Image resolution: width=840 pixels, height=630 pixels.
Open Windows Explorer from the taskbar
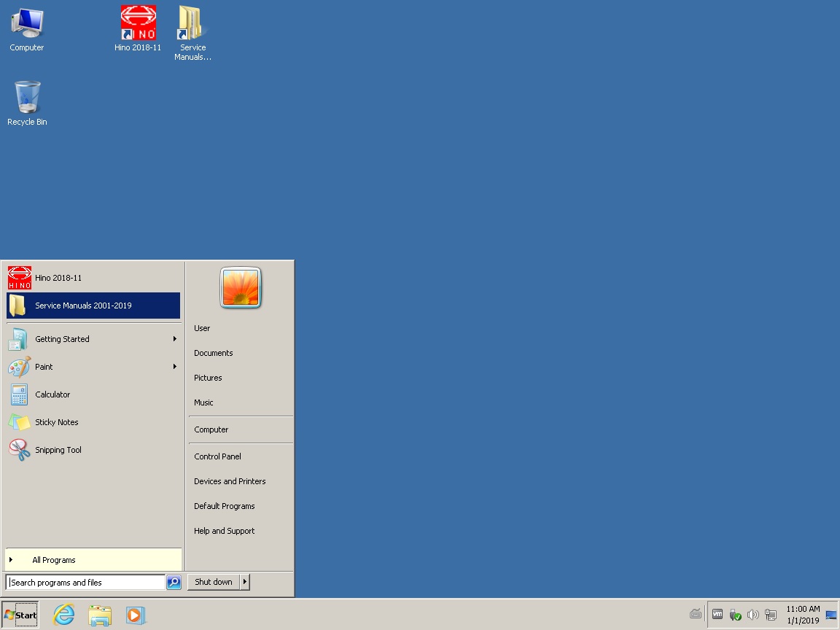point(100,615)
